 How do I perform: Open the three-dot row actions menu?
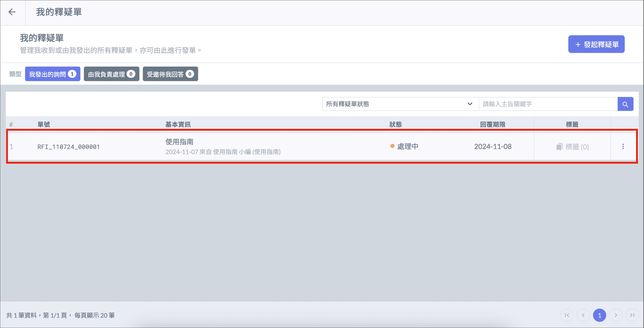click(623, 147)
